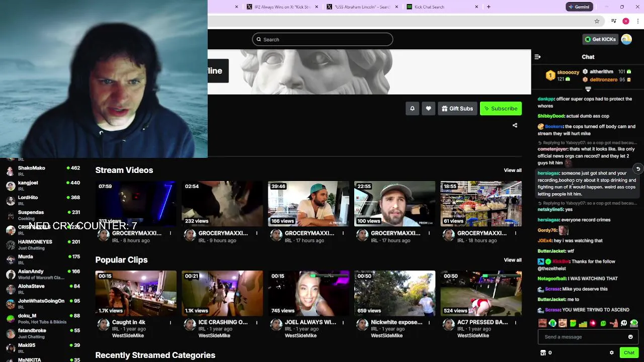This screenshot has width=644, height=362.
Task: Click the green crown emote
Action: (x=573, y=323)
